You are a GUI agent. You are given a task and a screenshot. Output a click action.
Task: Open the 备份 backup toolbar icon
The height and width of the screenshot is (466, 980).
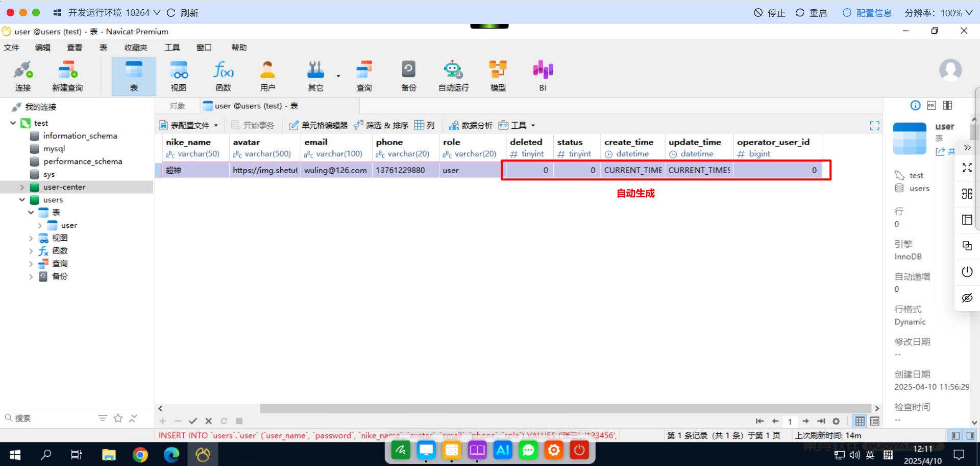[408, 76]
